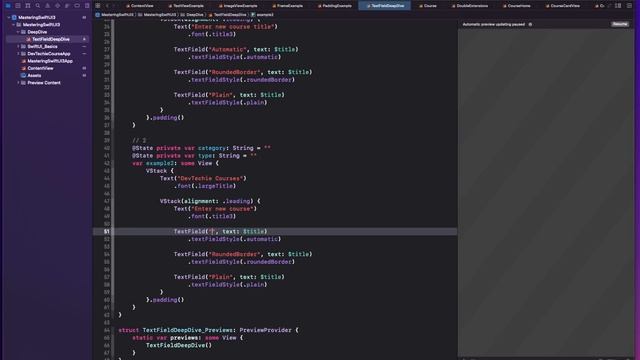Open the Bookmark navigator icon
Viewport: 640px width, 360px height.
click(28, 6)
